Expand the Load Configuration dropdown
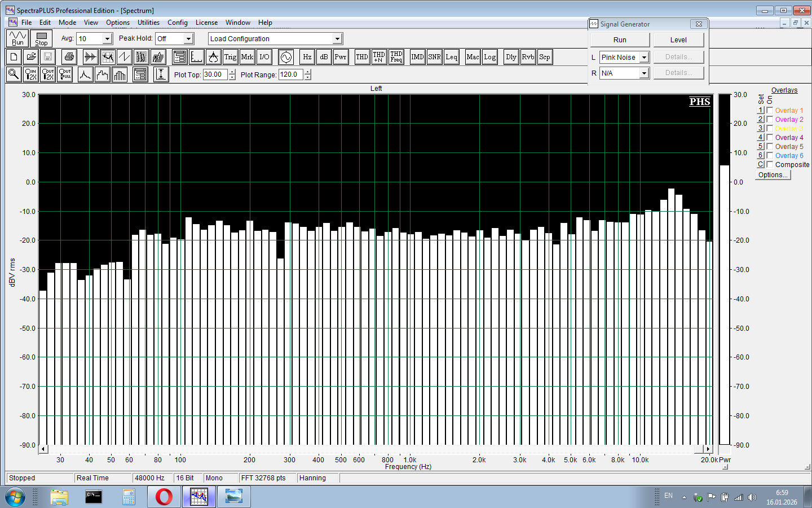 click(337, 39)
